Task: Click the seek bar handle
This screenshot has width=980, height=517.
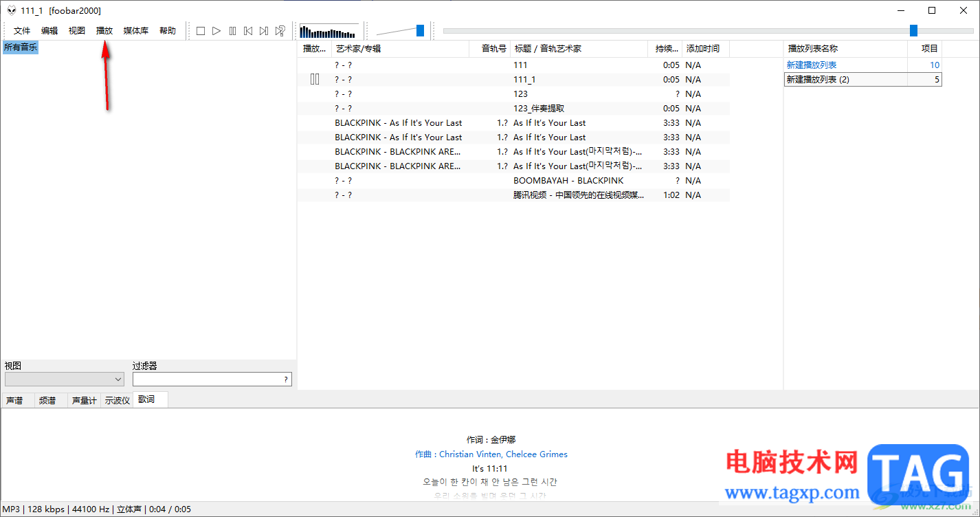Action: 913,31
